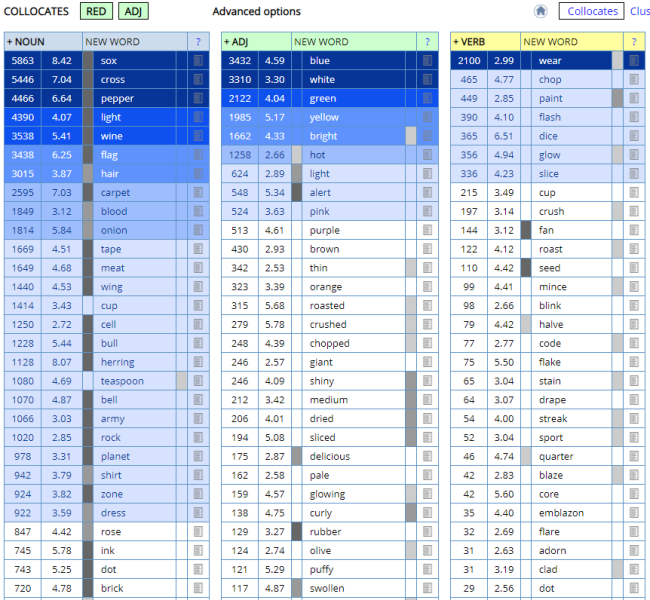Open context icon for verb 'roast'

pos(634,249)
